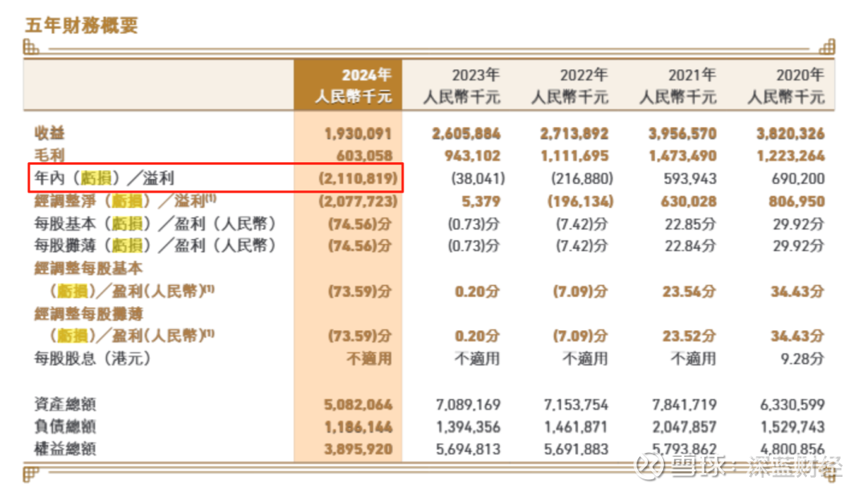Select the profit figure 690,200

click(x=798, y=179)
